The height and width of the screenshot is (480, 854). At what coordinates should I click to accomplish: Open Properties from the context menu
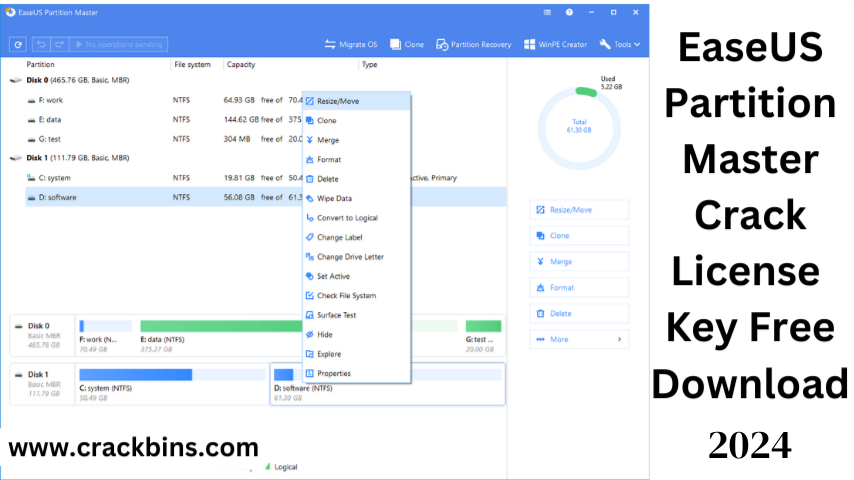(x=356, y=374)
